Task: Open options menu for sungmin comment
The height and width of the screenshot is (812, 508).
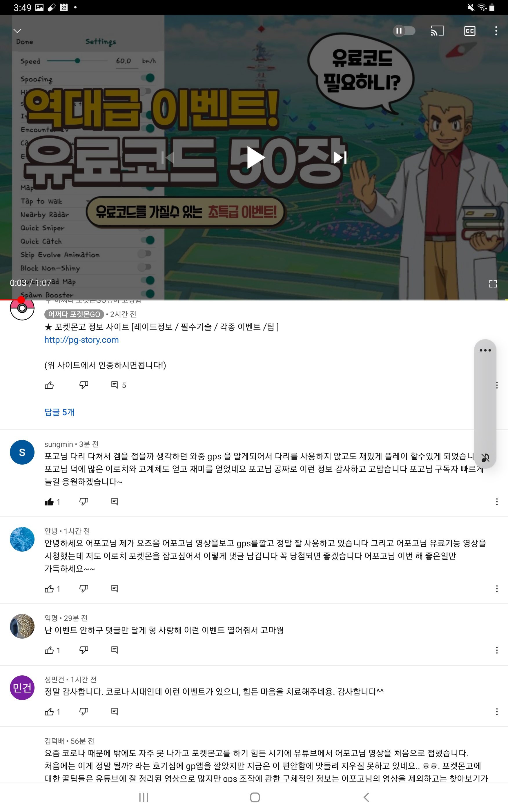Action: point(497,502)
